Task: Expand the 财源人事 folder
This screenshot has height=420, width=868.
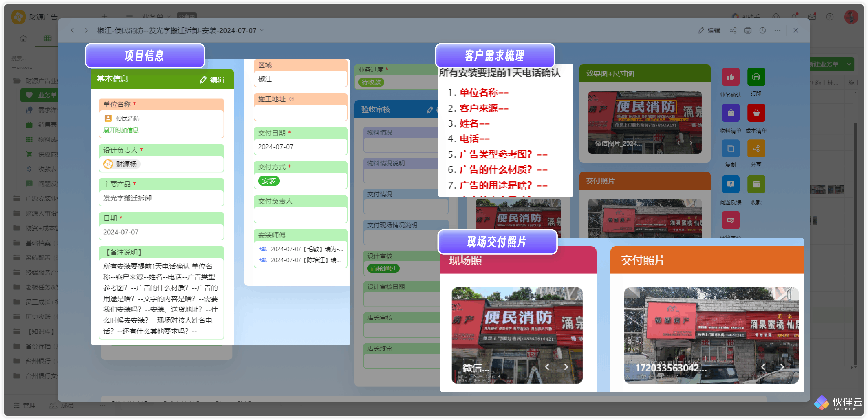Action: (17, 213)
